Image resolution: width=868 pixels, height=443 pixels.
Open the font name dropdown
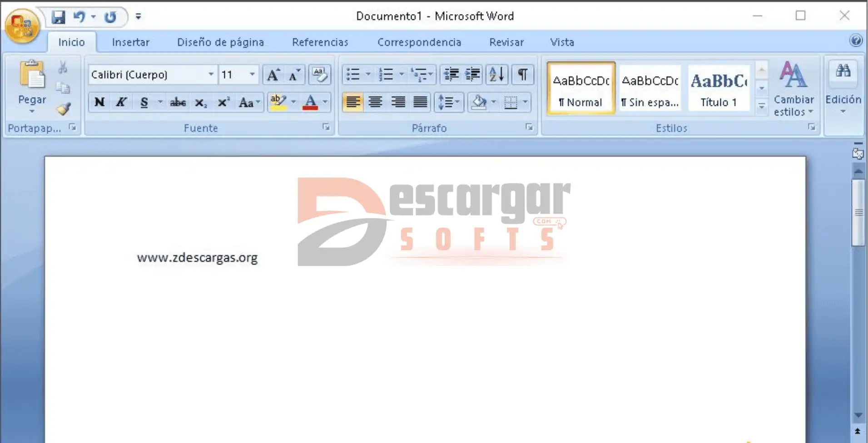(x=211, y=74)
